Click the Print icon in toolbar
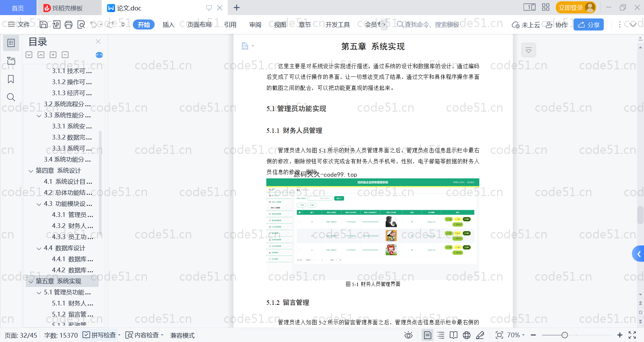The height and width of the screenshot is (342, 644). pyautogui.click(x=68, y=24)
